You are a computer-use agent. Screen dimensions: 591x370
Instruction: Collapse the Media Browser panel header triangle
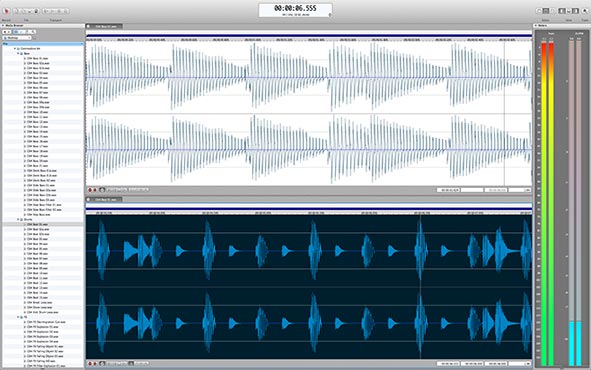click(x=3, y=26)
